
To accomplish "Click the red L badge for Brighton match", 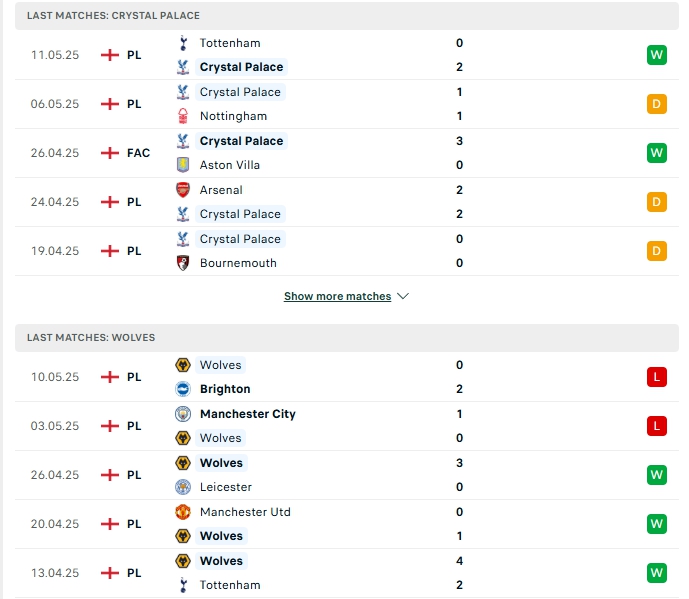I will pyautogui.click(x=656, y=377).
